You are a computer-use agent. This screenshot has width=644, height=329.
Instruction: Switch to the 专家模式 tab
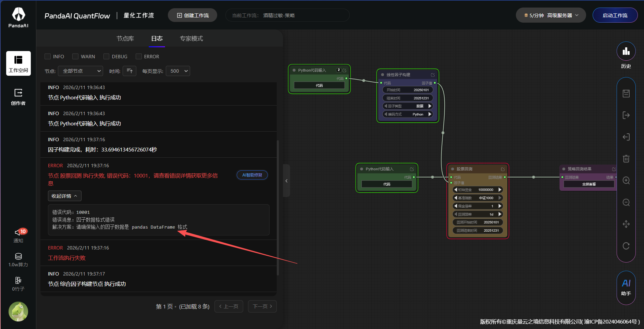(x=191, y=38)
